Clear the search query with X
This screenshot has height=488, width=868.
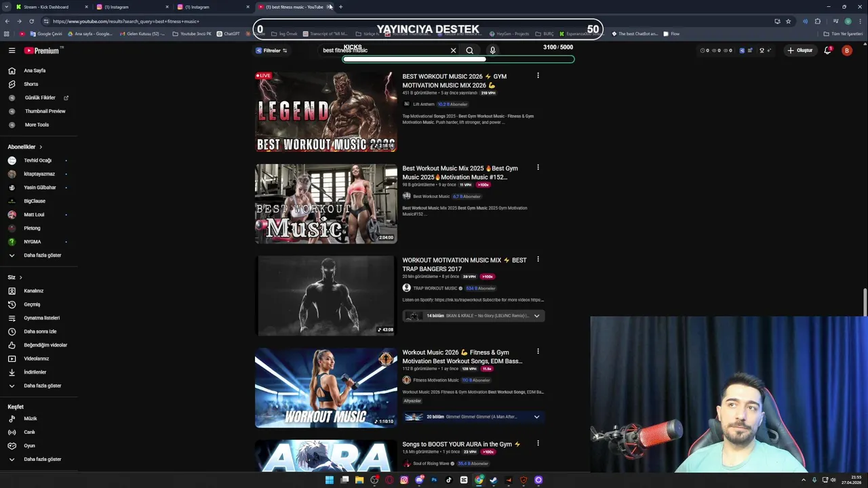coord(454,50)
